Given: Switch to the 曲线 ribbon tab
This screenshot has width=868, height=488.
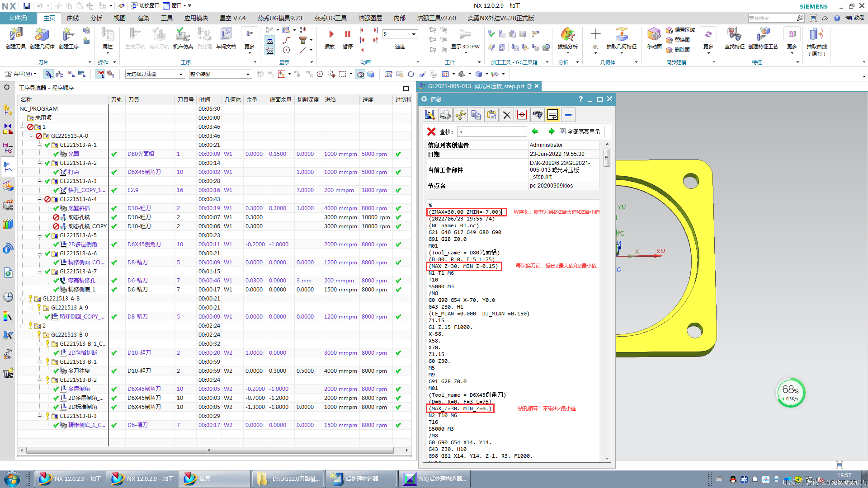Looking at the screenshot, I should pyautogui.click(x=73, y=18).
